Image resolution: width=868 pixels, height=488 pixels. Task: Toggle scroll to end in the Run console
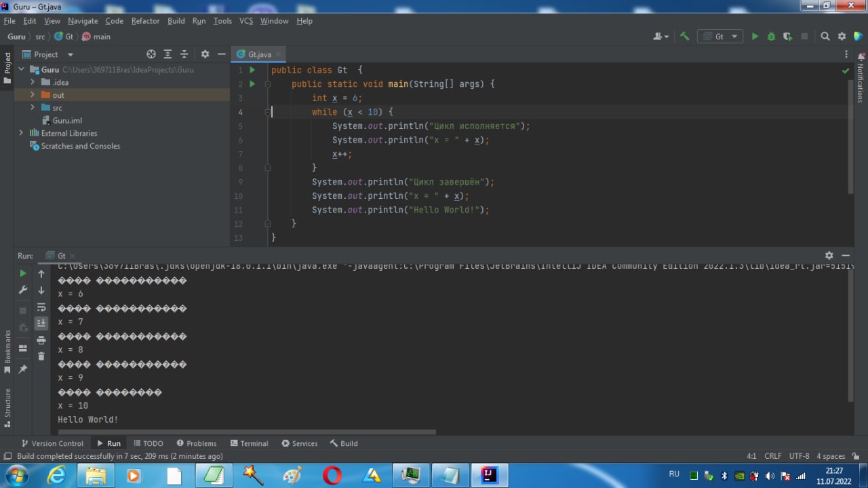pos(41,323)
